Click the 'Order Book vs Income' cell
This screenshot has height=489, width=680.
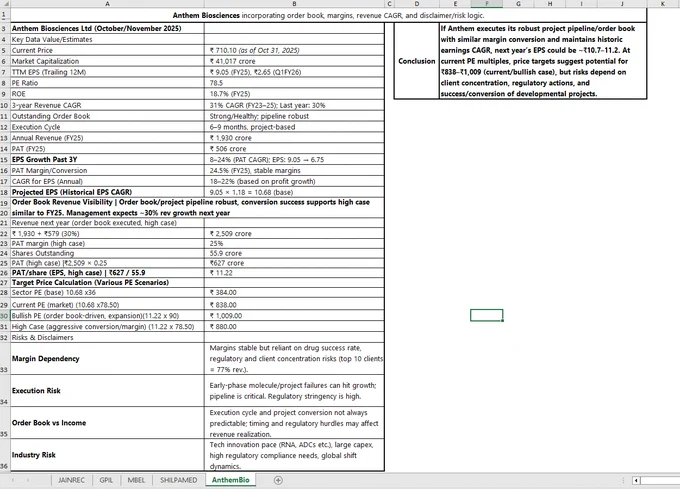coord(107,423)
